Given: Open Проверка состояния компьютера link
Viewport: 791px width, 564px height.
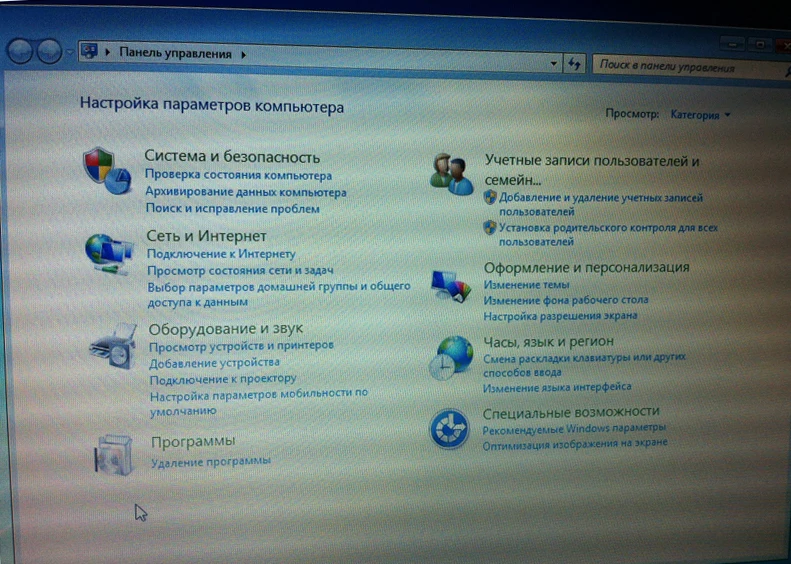Looking at the screenshot, I should [x=239, y=176].
